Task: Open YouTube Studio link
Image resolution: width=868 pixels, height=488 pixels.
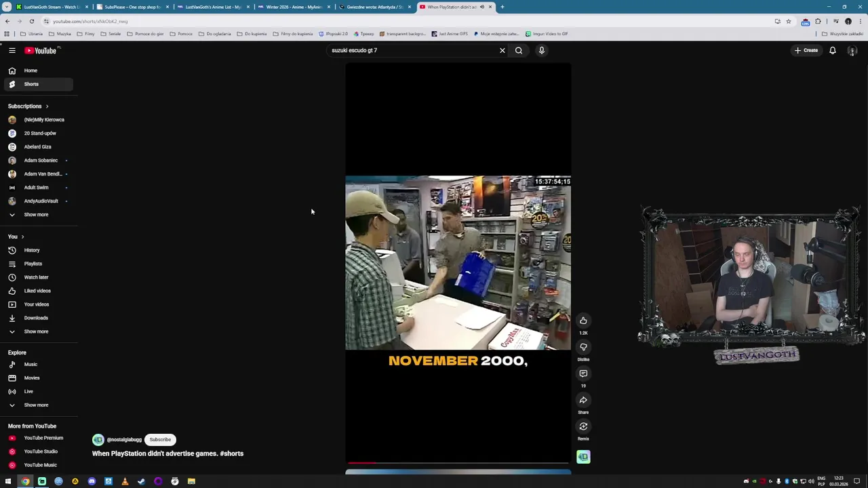Action: [x=38, y=451]
